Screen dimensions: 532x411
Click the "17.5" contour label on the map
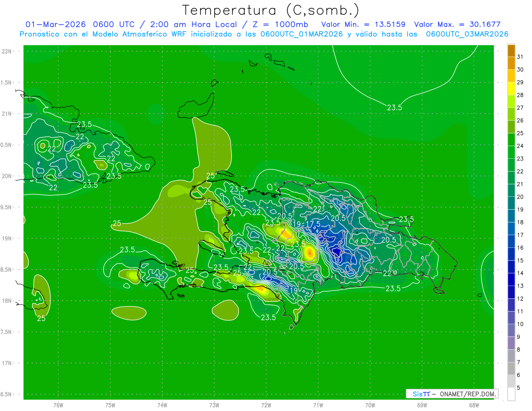click(x=313, y=224)
